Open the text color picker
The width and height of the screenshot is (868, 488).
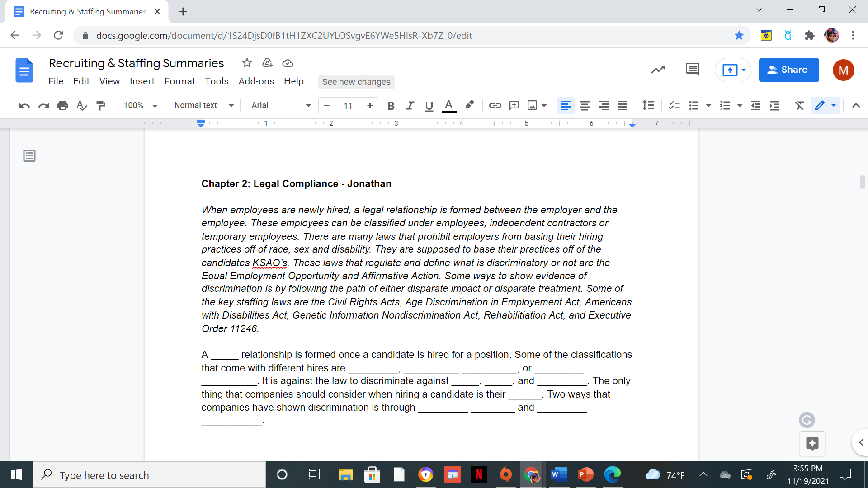click(448, 105)
